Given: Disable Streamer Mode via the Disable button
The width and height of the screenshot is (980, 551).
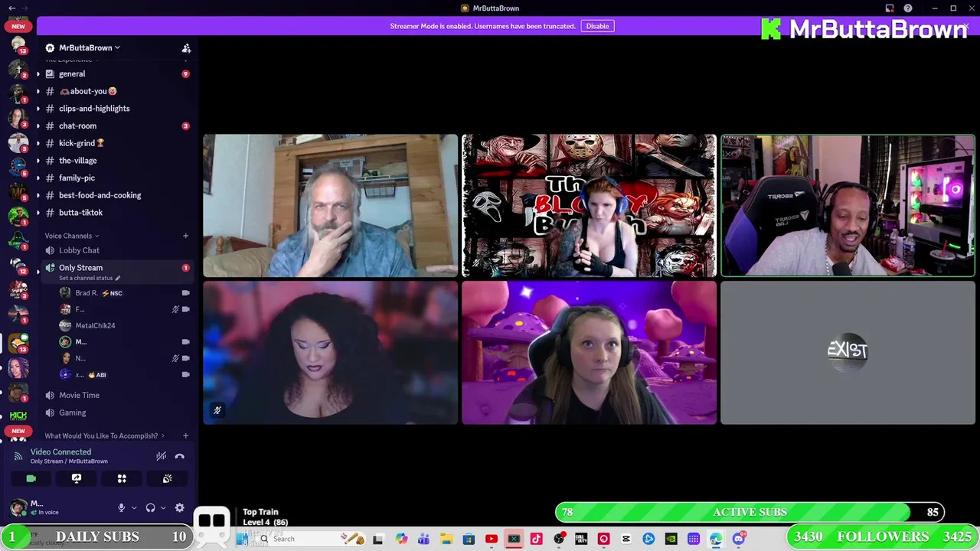Looking at the screenshot, I should coord(597,26).
